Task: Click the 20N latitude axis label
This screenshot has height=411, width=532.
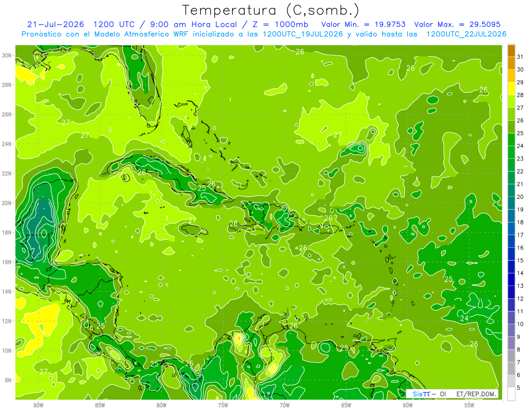Action: tap(7, 203)
